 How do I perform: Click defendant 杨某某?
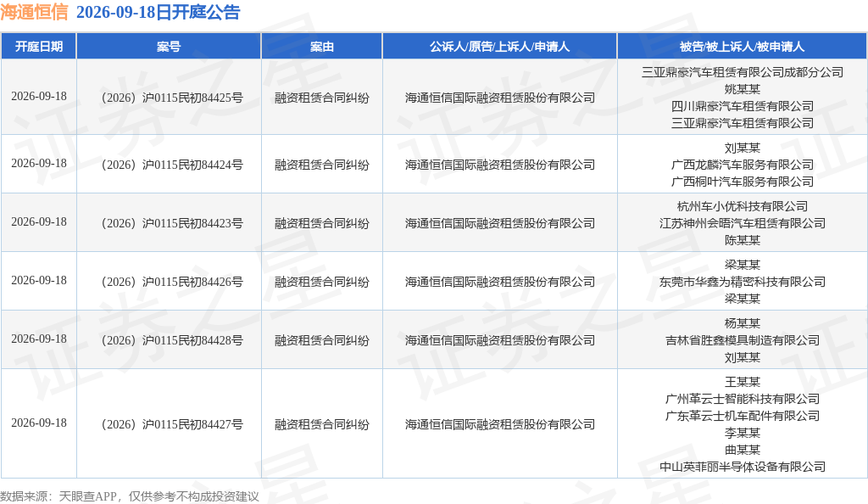click(x=743, y=323)
